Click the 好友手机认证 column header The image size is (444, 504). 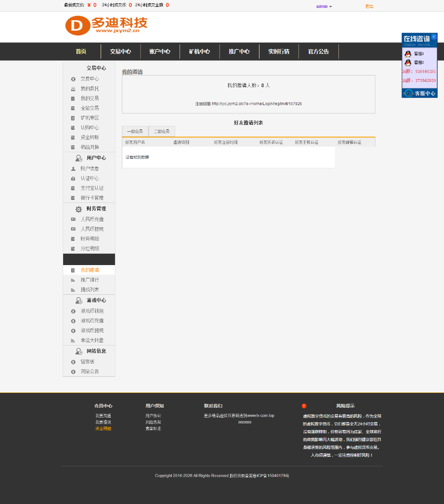point(306,142)
